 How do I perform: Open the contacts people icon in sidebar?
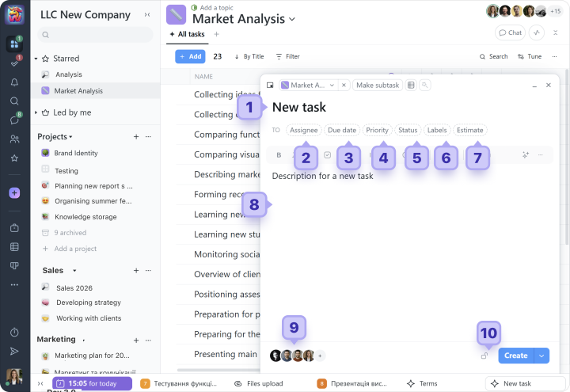(x=14, y=139)
